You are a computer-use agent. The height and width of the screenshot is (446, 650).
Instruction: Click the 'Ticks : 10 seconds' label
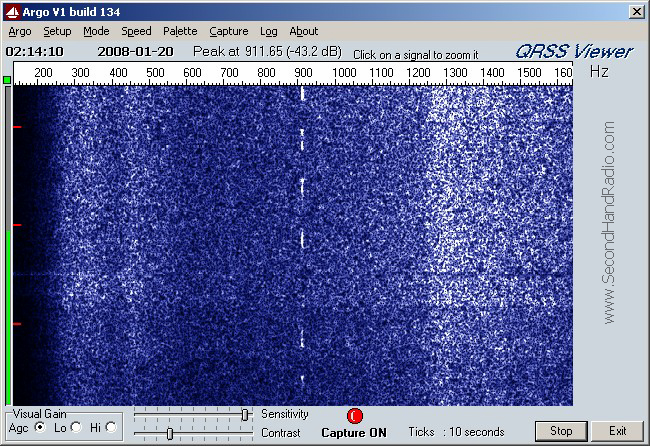(x=456, y=432)
